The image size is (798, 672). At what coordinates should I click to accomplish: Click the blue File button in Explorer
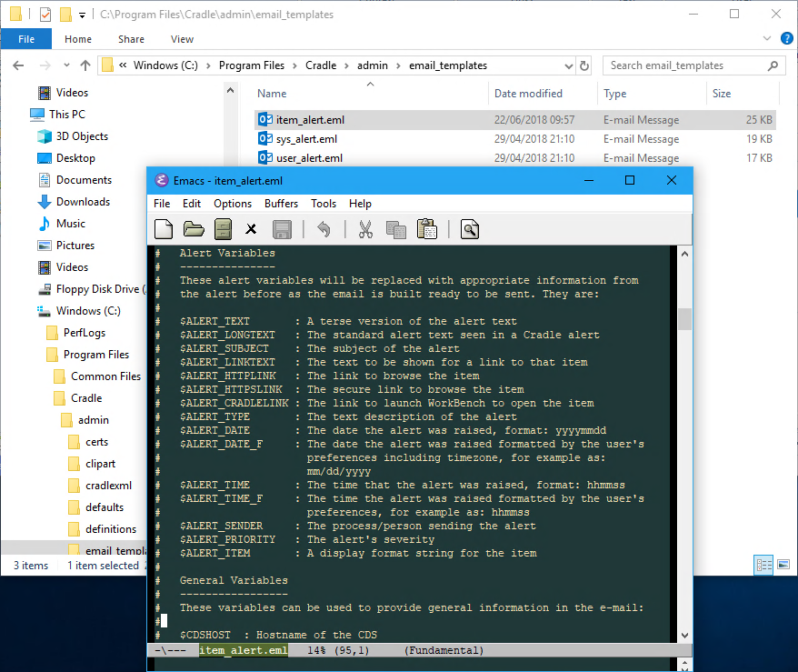[26, 39]
